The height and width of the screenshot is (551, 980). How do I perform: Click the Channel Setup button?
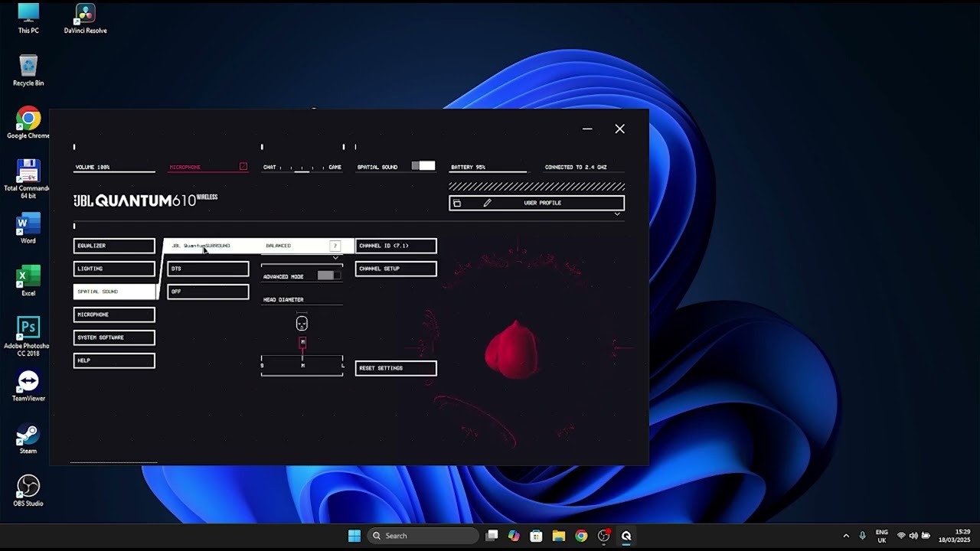point(396,269)
